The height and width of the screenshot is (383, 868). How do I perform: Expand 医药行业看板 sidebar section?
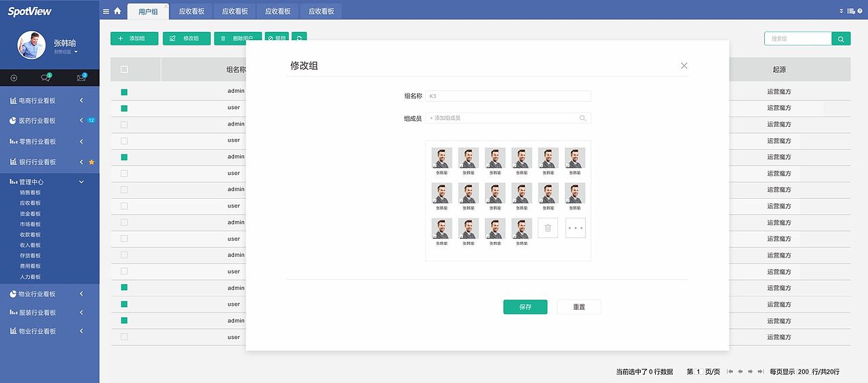point(81,121)
